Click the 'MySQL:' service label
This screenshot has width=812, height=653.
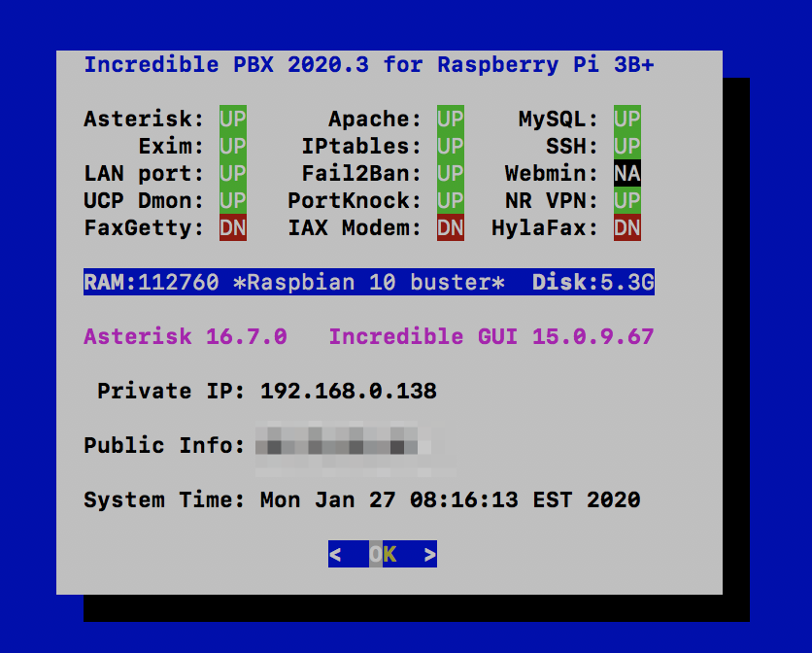(558, 120)
